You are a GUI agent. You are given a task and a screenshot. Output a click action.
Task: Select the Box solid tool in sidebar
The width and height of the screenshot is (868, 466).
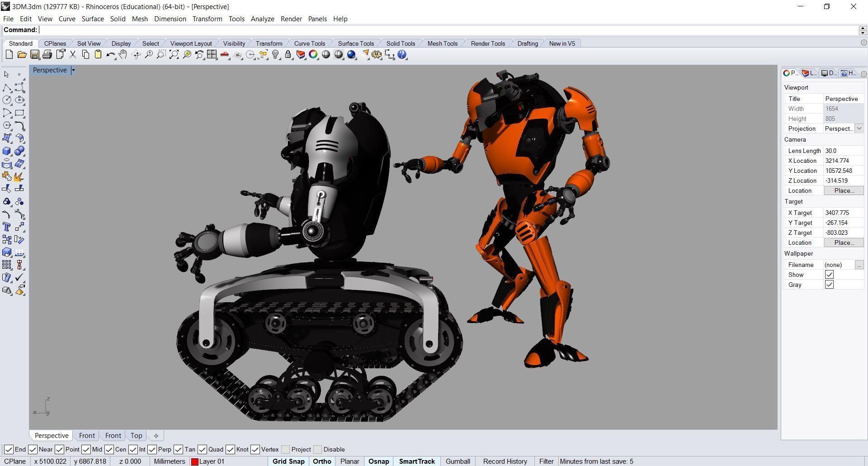7,151
